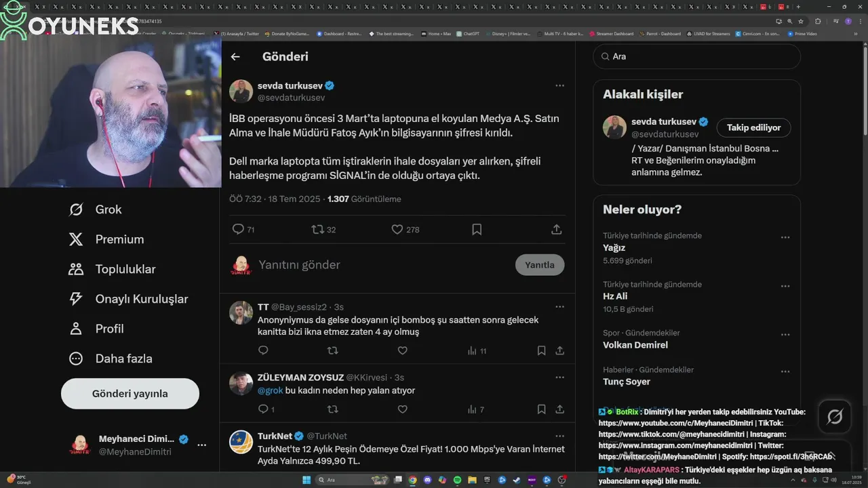
Task: Reply to TT's comment
Action: (x=263, y=350)
